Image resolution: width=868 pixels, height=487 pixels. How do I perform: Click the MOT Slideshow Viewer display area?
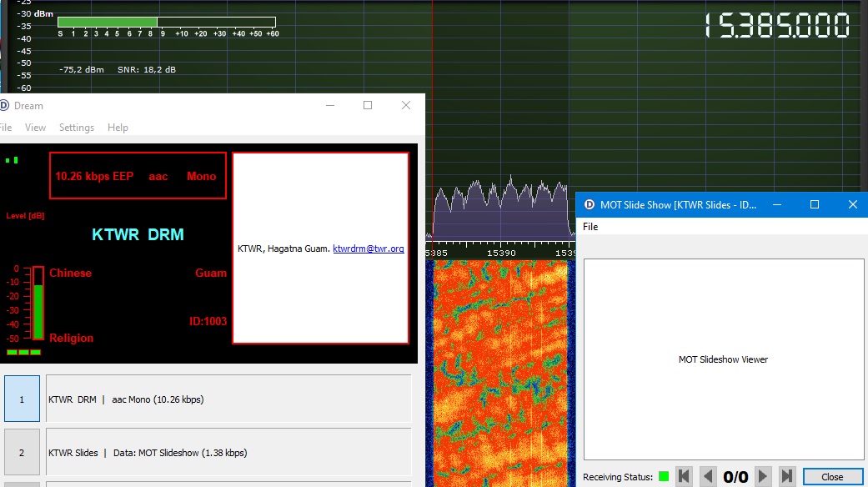pyautogui.click(x=724, y=359)
